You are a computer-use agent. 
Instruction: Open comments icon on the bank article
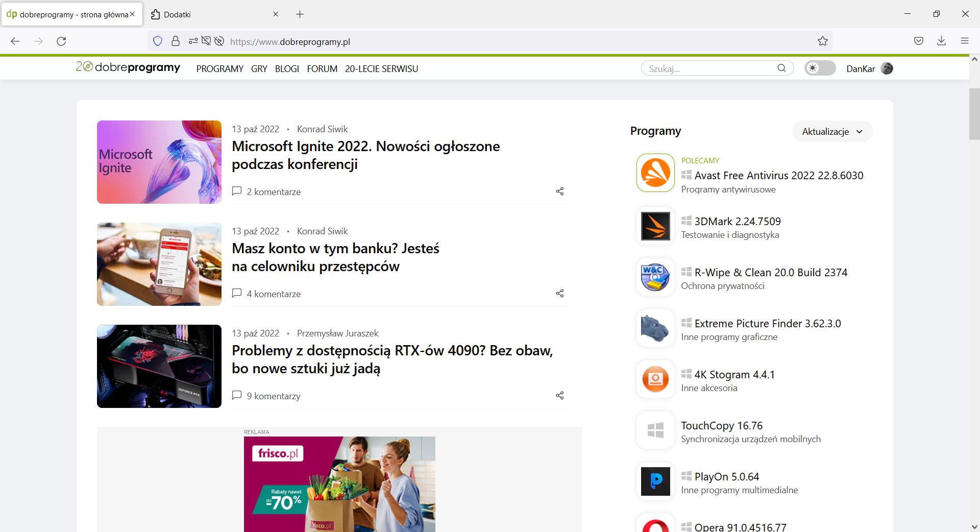236,293
